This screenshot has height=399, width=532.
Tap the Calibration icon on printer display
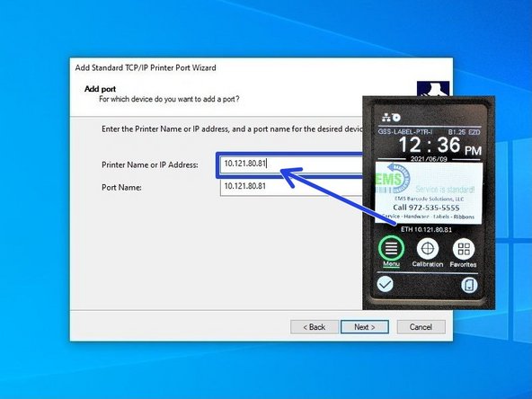(x=428, y=249)
